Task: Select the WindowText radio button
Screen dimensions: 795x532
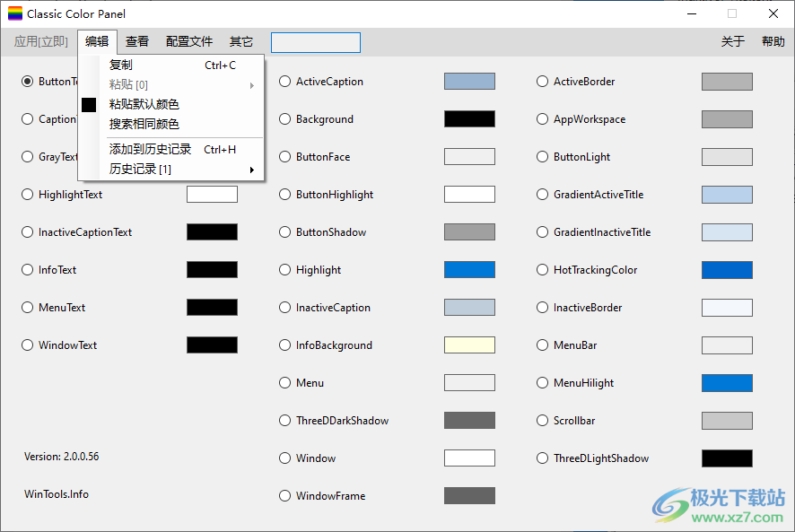Action: (28, 345)
